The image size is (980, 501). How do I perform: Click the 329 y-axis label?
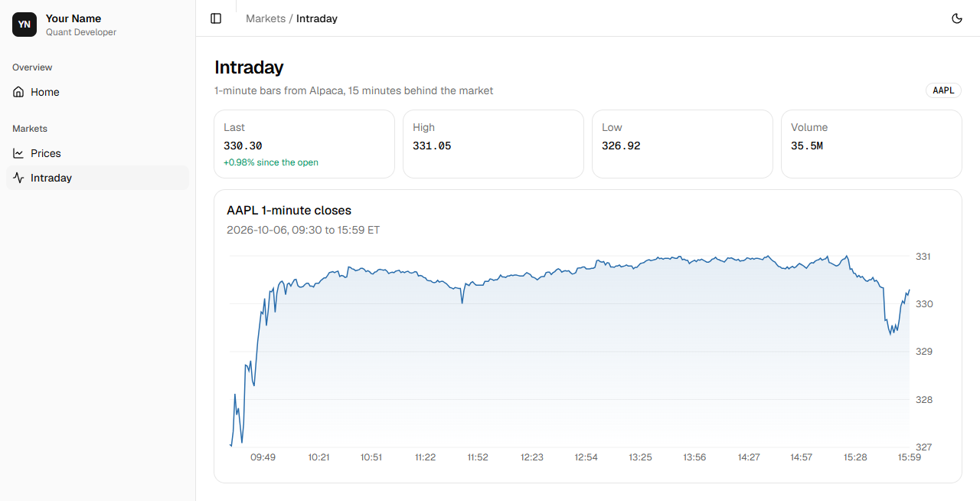pyautogui.click(x=924, y=352)
